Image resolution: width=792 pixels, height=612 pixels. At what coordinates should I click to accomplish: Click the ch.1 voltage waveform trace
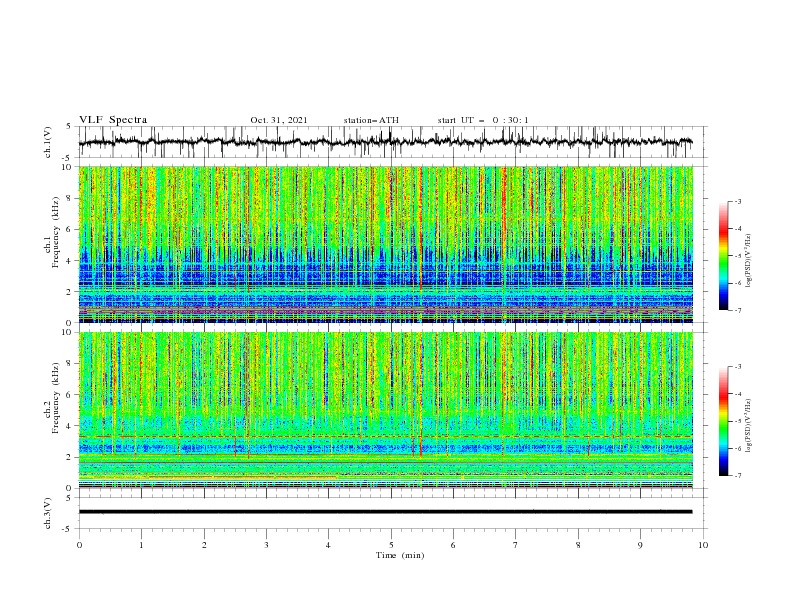pyautogui.click(x=385, y=142)
